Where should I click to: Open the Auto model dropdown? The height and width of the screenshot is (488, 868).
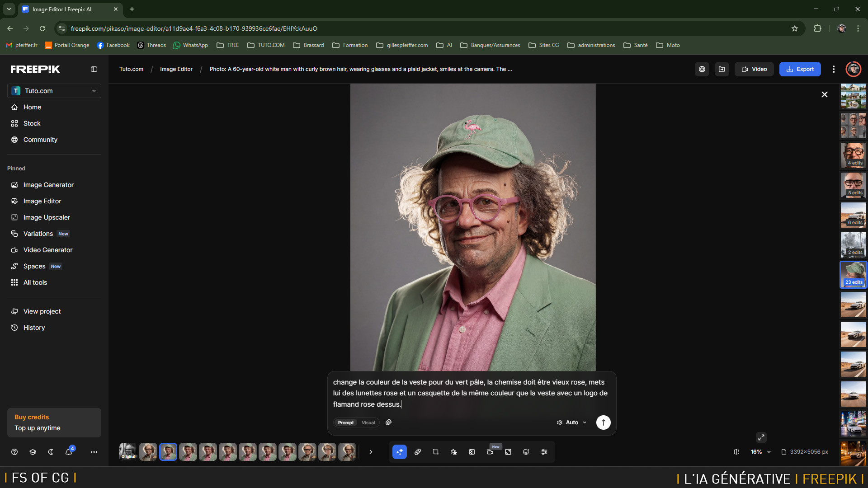coord(572,422)
